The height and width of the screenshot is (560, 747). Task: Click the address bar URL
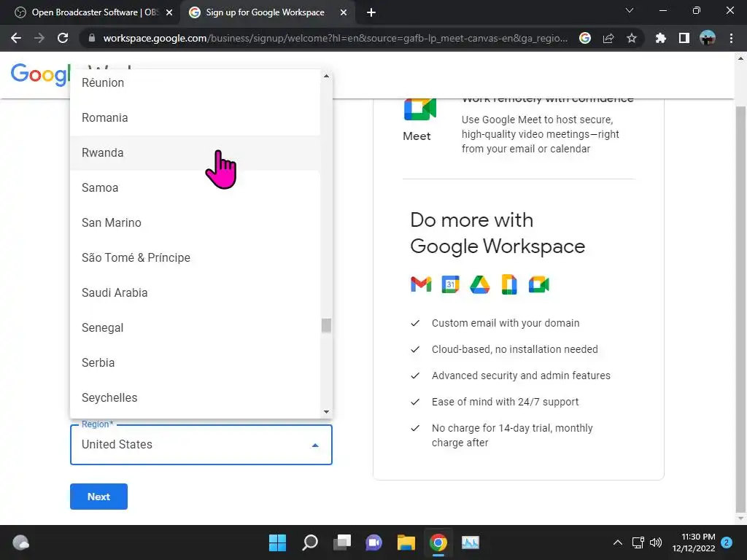(x=335, y=38)
